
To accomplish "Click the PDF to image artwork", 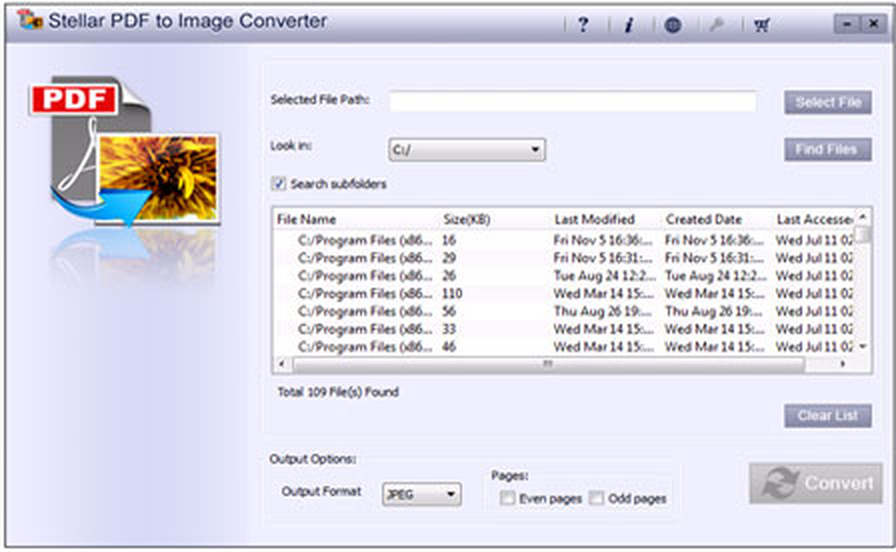I will [126, 153].
